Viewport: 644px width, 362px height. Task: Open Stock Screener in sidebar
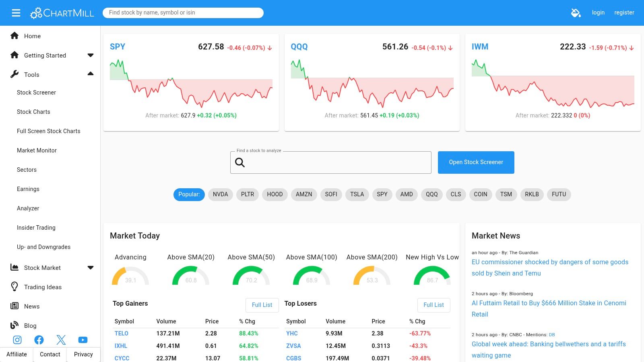point(36,93)
